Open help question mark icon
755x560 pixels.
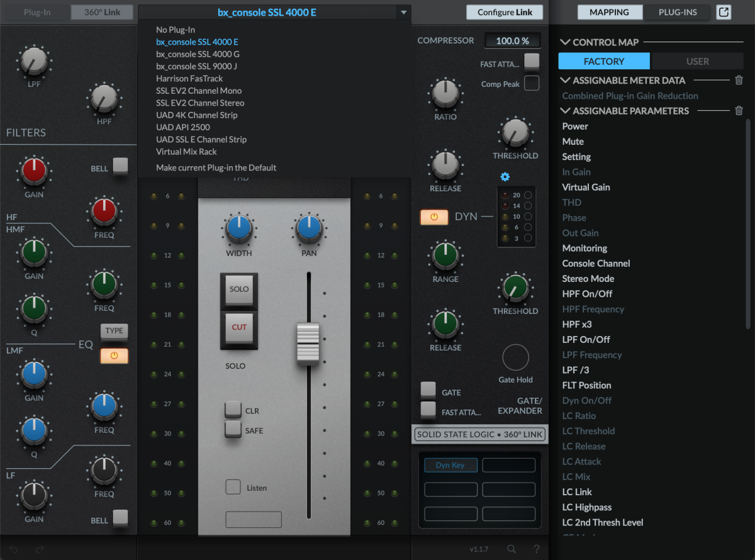536,549
